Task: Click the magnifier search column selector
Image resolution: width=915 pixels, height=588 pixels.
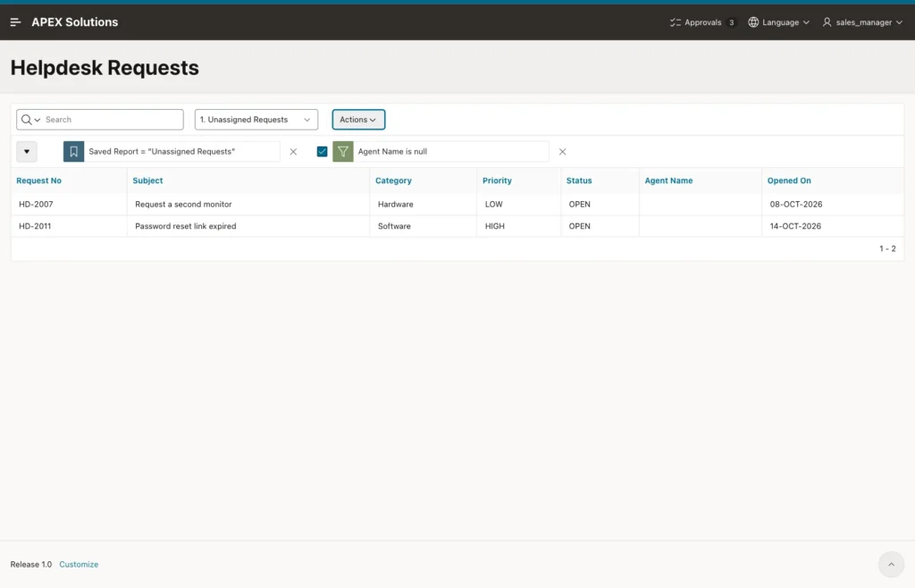Action: pos(30,120)
